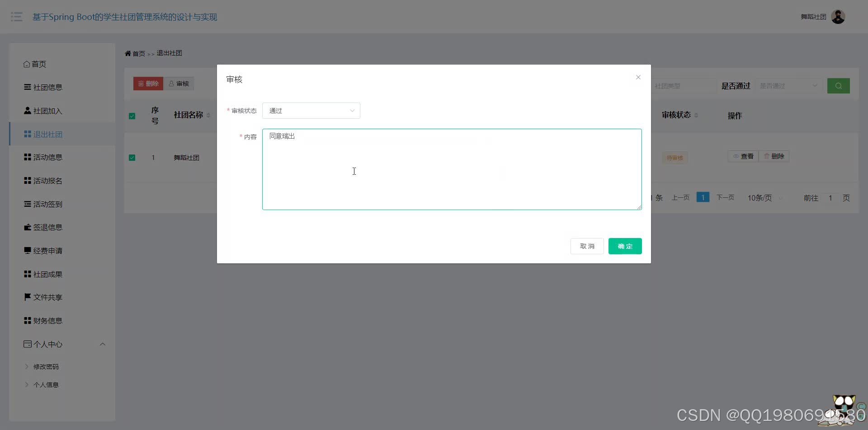The width and height of the screenshot is (868, 430).
Task: Confirm the review with 确定 button
Action: [625, 246]
